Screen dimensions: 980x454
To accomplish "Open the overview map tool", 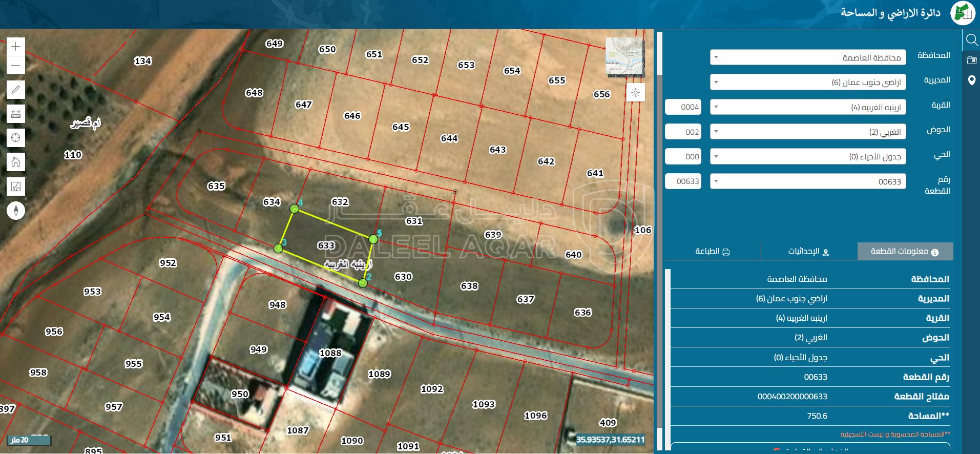I will coord(16,187).
